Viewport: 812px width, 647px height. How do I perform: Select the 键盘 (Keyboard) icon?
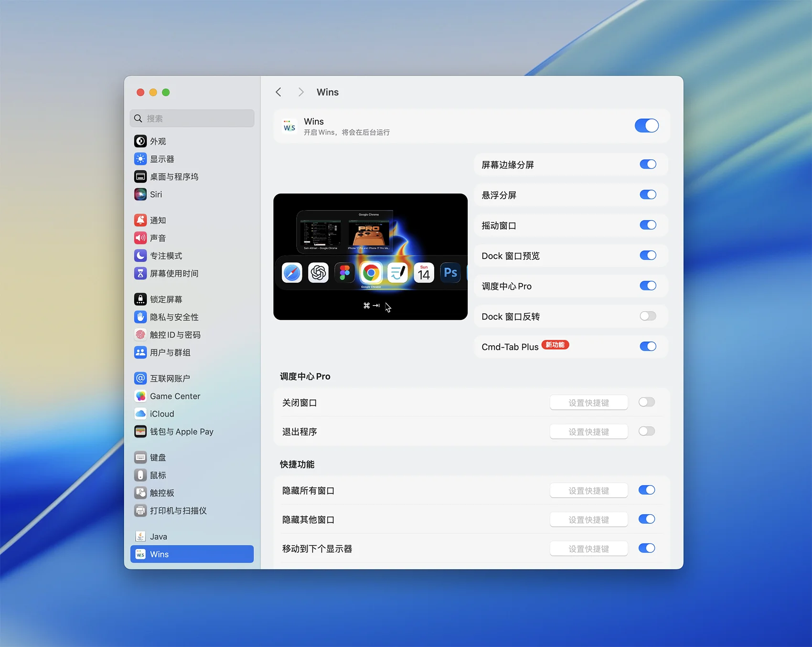[x=140, y=457]
